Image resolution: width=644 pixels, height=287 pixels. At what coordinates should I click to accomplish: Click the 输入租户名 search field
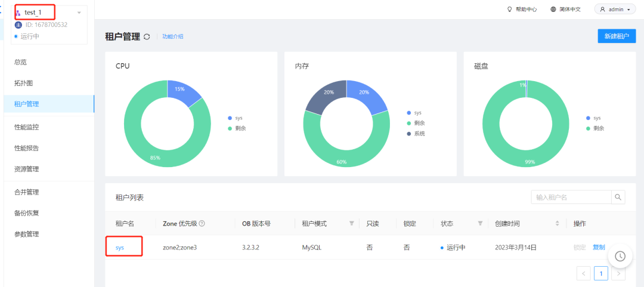571,197
